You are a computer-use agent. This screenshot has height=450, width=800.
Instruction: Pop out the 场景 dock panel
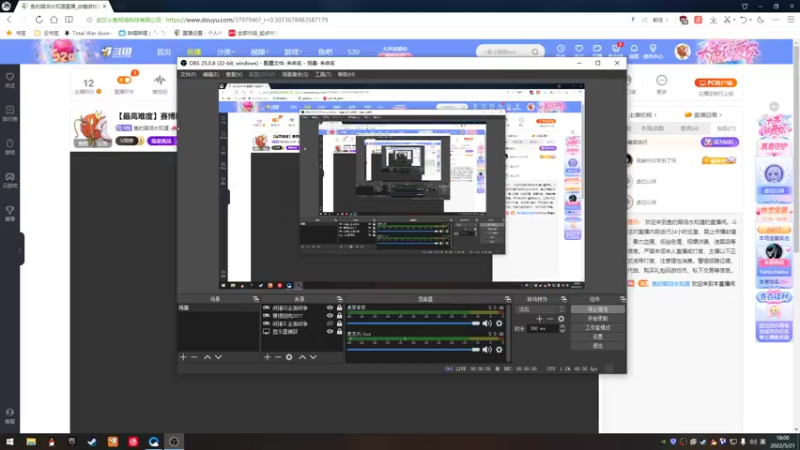(256, 299)
